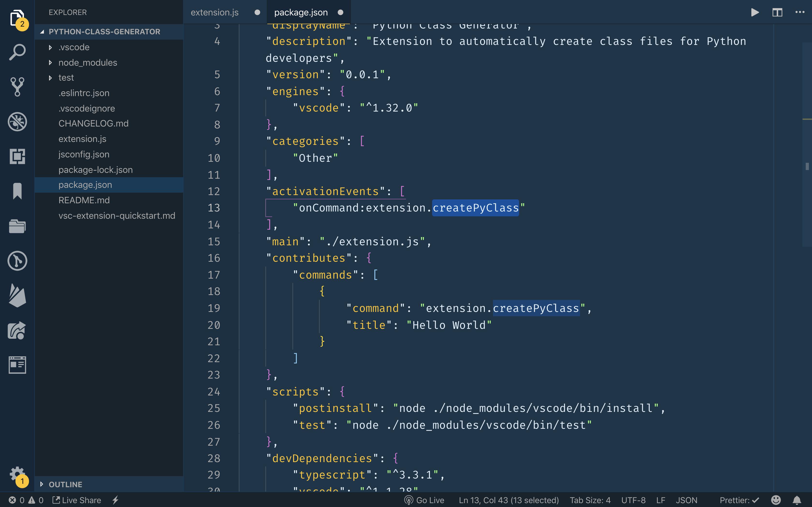Run the extension using the play button
This screenshot has width=812, height=507.
point(755,12)
